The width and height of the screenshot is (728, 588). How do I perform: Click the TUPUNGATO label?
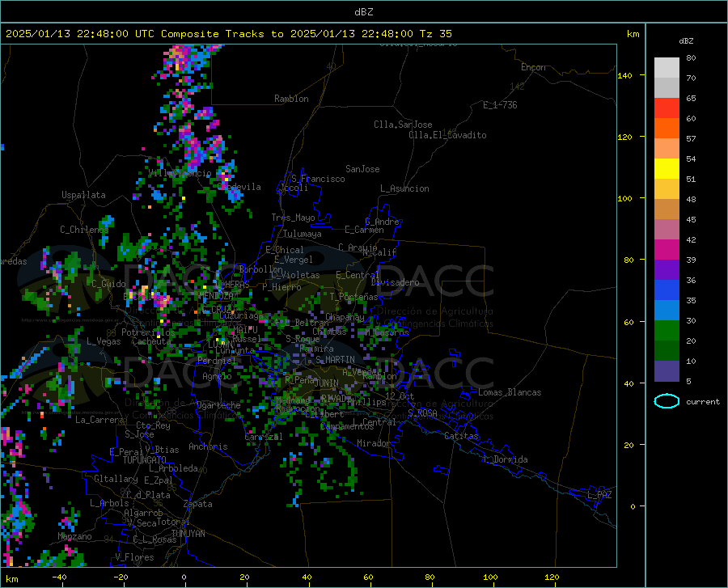point(145,460)
